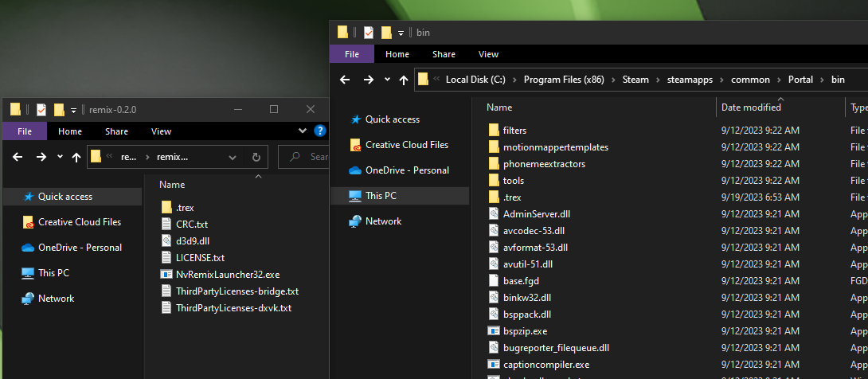Screen dimensions: 868x379
Task: Open the View tab in bin window
Action: pos(488,54)
